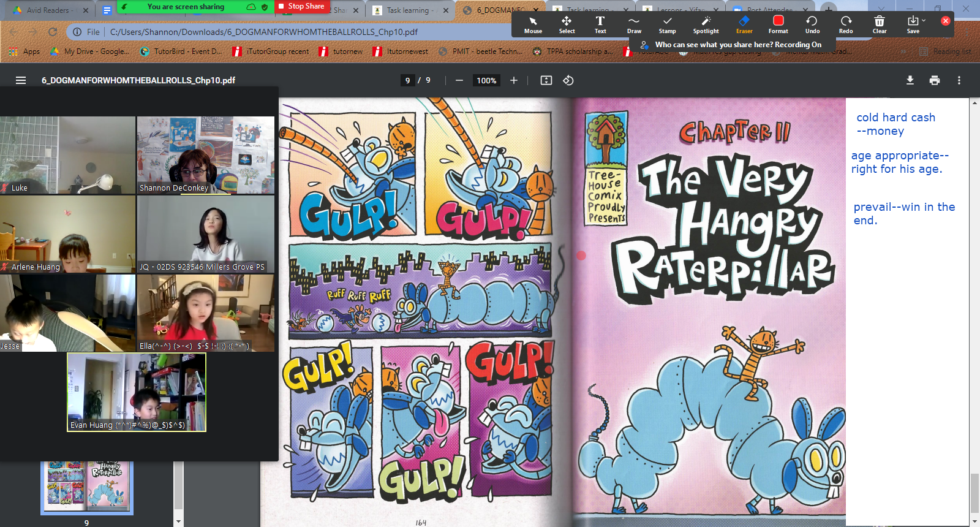Zoom in the PDF with plus

[514, 80]
